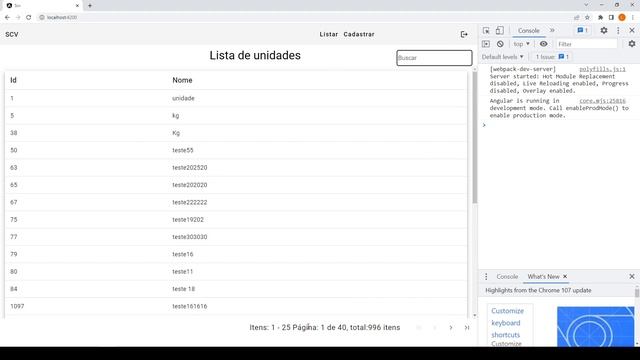Viewport: 640px width, 360px height.
Task: Select the row named teste19202
Action: pos(236,220)
